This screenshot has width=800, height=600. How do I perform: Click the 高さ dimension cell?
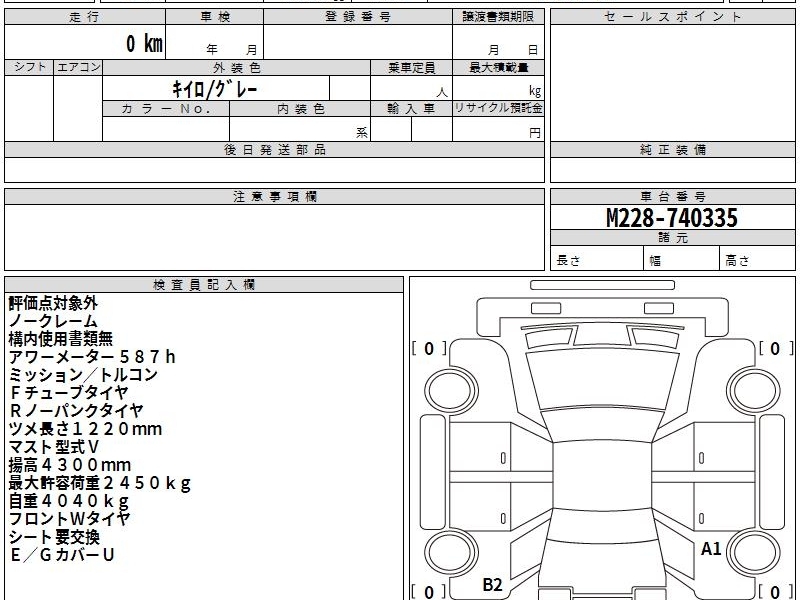click(x=758, y=258)
